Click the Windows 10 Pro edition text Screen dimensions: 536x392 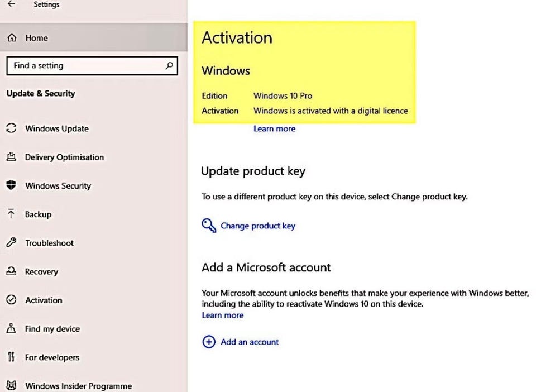pyautogui.click(x=283, y=95)
